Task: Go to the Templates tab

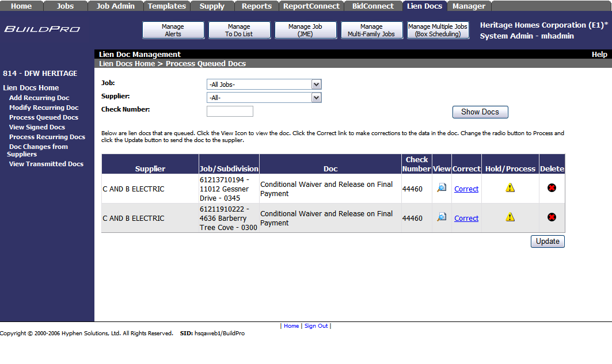Action: 166,6
